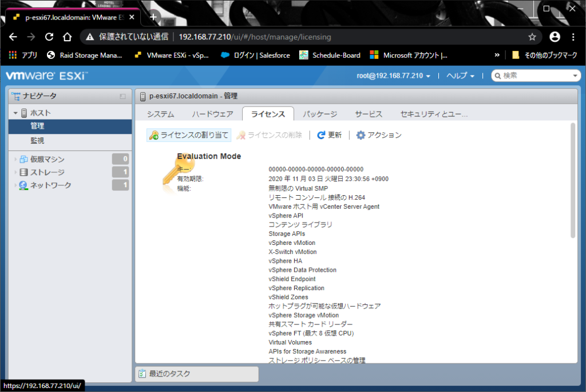The image size is (586, 392).
Task: Select 管理 under ホスト in navigator
Action: point(70,126)
